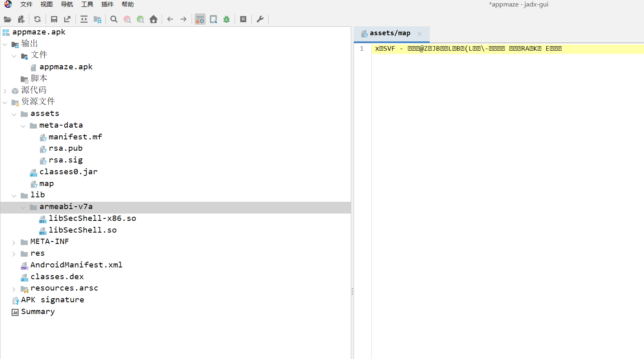Click the resources.arsc file icon
The height and width of the screenshot is (359, 644).
click(x=24, y=289)
